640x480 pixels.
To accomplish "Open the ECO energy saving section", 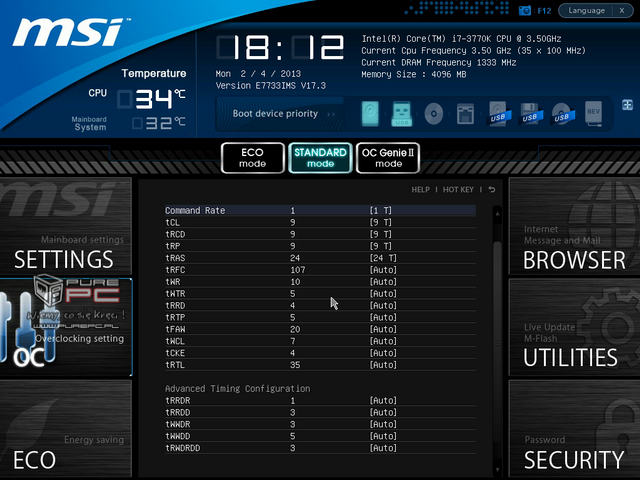I will [x=66, y=429].
